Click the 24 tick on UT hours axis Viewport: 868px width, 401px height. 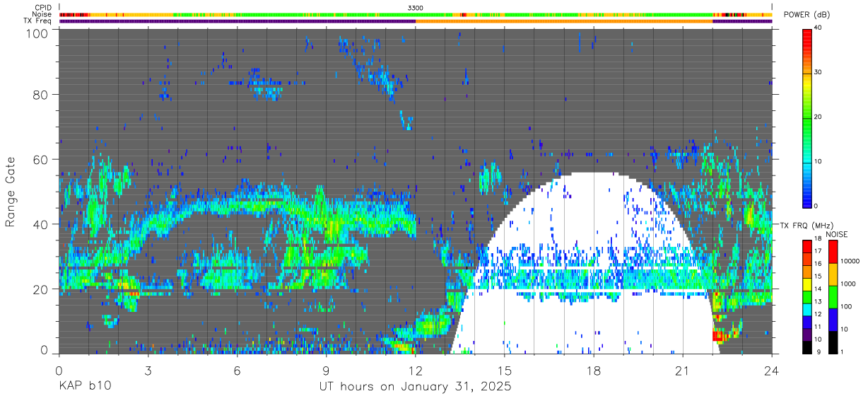coord(772,370)
